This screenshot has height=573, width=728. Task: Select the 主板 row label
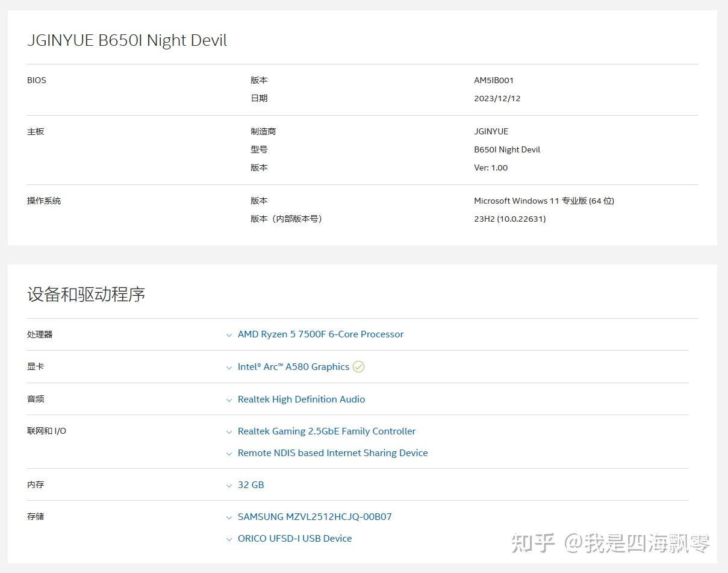tap(36, 131)
